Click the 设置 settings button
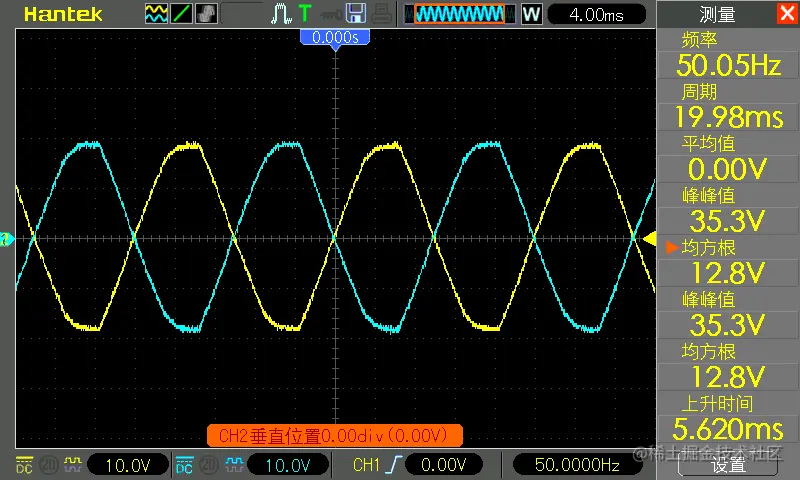The width and height of the screenshot is (800, 480). coord(728,466)
